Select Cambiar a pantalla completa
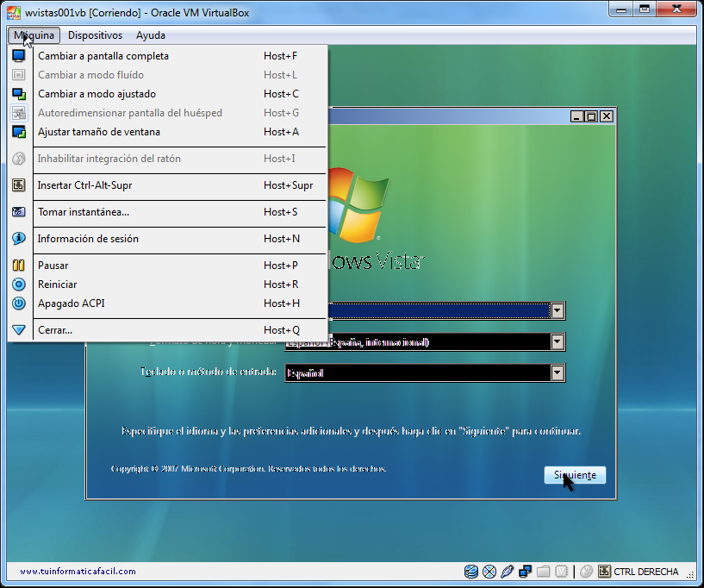Viewport: 704px width, 588px height. tap(168, 56)
